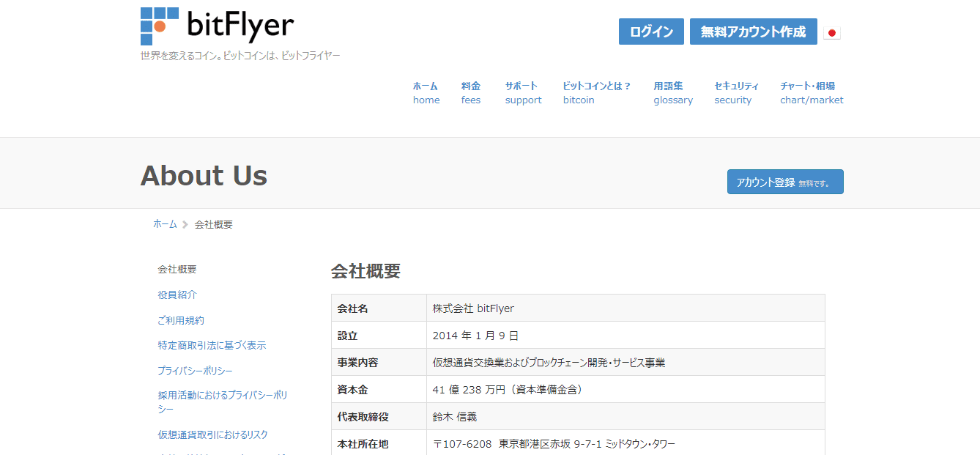
Task: Click the アカウント登録 registration button
Action: (784, 181)
